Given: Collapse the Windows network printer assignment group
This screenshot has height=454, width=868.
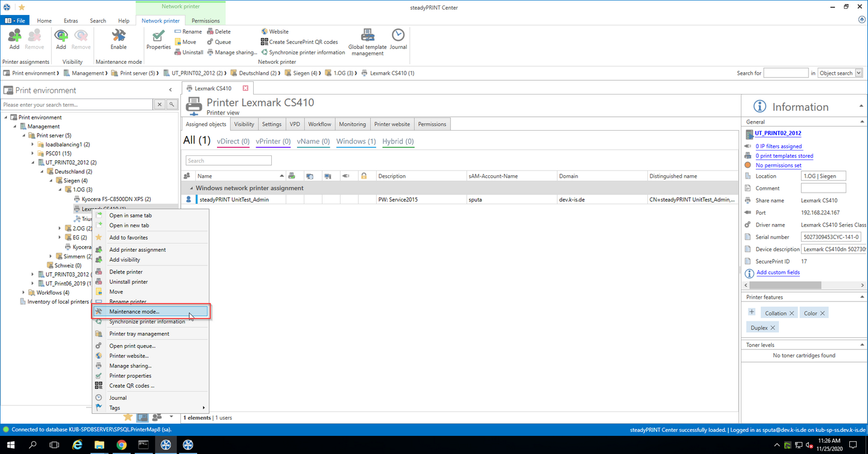Looking at the screenshot, I should pyautogui.click(x=190, y=188).
